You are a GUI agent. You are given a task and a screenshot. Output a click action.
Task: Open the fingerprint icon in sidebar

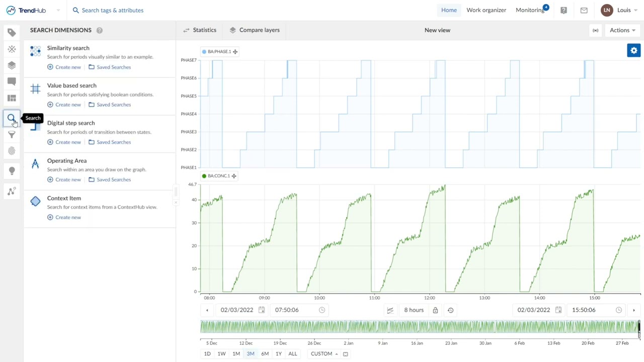[12, 151]
